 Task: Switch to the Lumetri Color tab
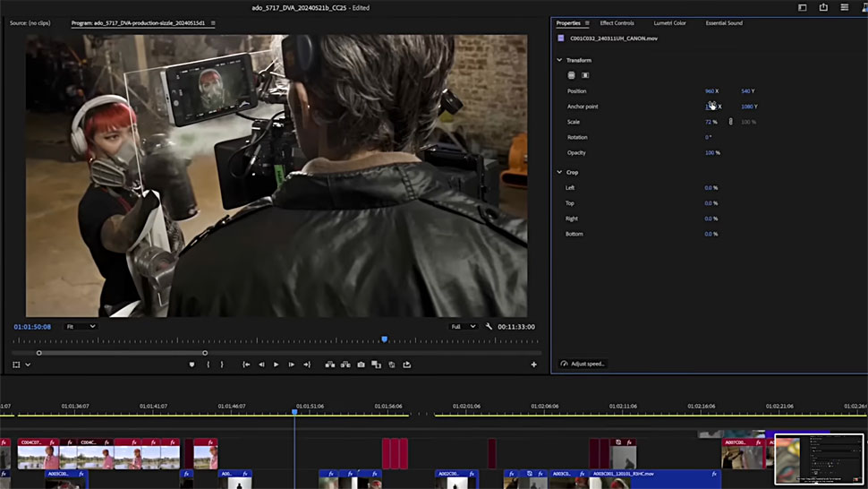pyautogui.click(x=669, y=23)
